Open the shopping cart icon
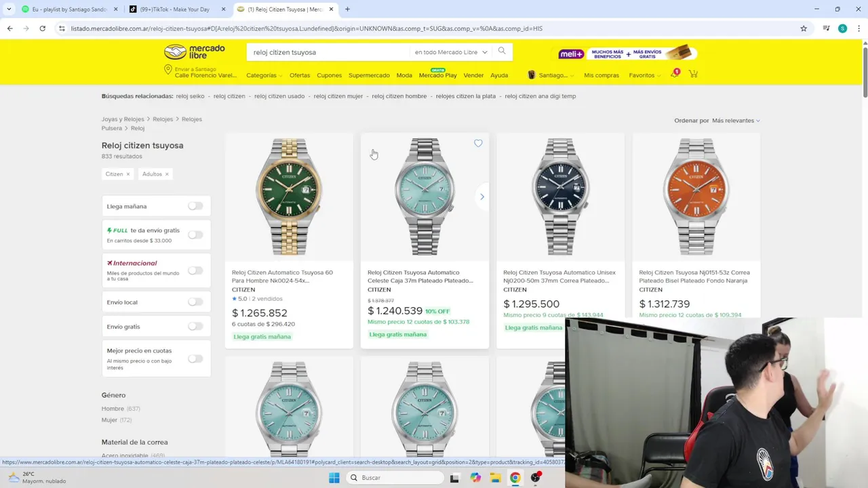868x488 pixels. [x=693, y=74]
